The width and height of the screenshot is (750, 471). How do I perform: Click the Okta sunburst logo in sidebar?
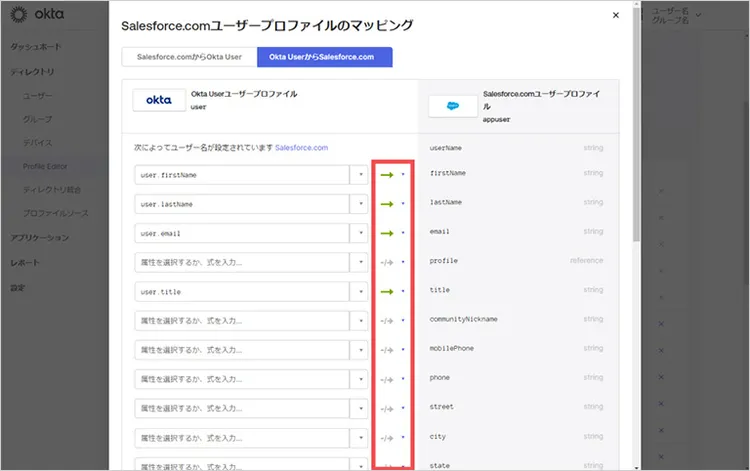point(19,14)
